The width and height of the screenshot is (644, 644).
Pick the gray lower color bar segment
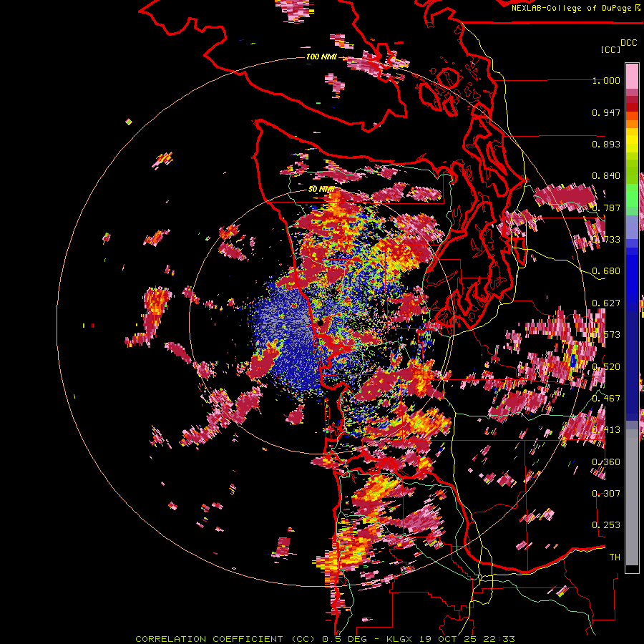(x=632, y=497)
